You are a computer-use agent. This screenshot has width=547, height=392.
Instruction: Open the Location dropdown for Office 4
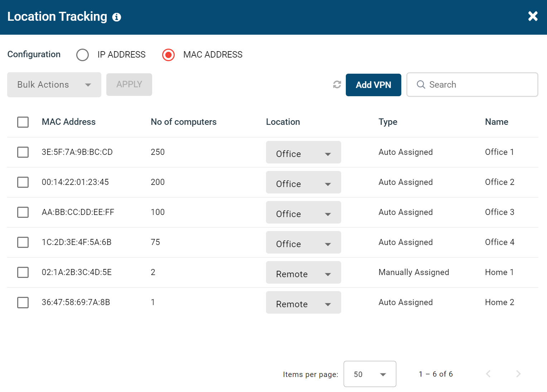pyautogui.click(x=303, y=242)
